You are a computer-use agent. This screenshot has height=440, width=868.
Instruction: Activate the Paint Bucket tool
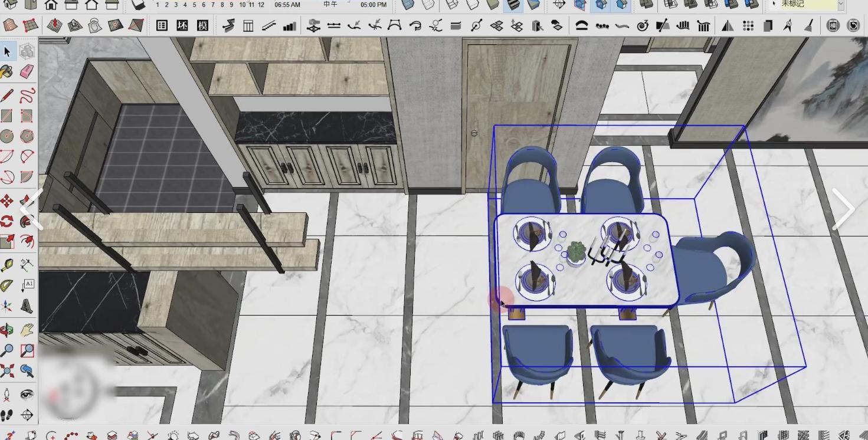click(x=7, y=71)
